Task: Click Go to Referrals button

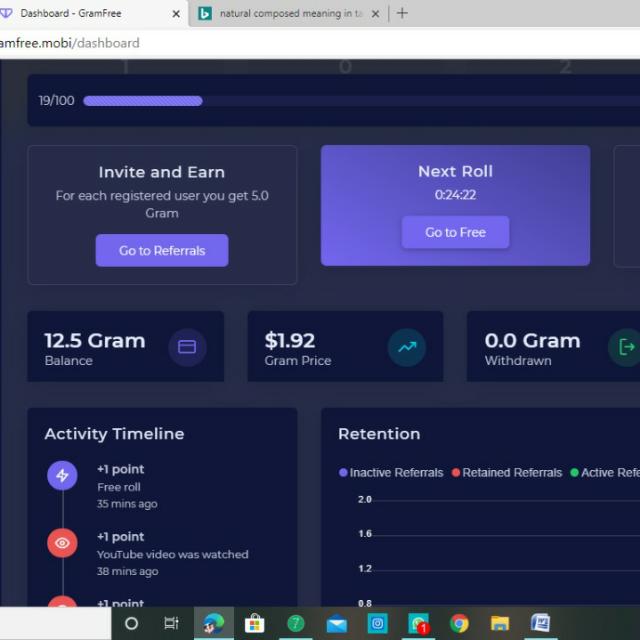Action: [162, 250]
